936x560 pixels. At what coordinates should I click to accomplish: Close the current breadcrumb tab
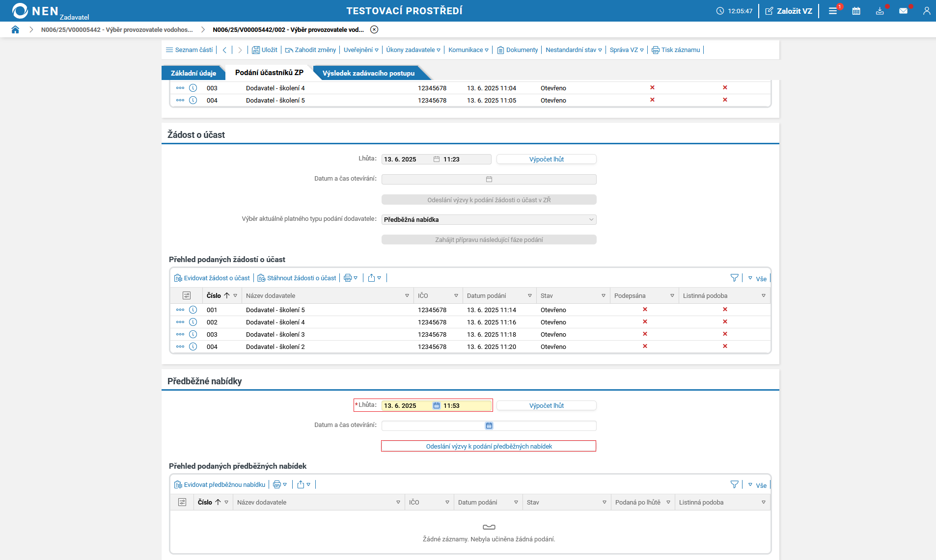click(374, 29)
